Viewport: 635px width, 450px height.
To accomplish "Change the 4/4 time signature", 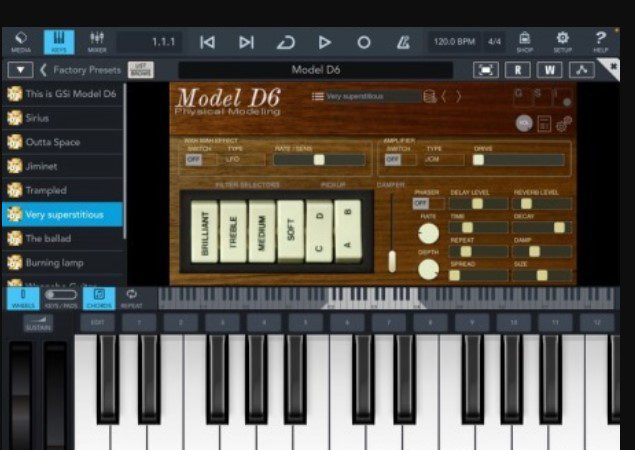I will [x=494, y=42].
